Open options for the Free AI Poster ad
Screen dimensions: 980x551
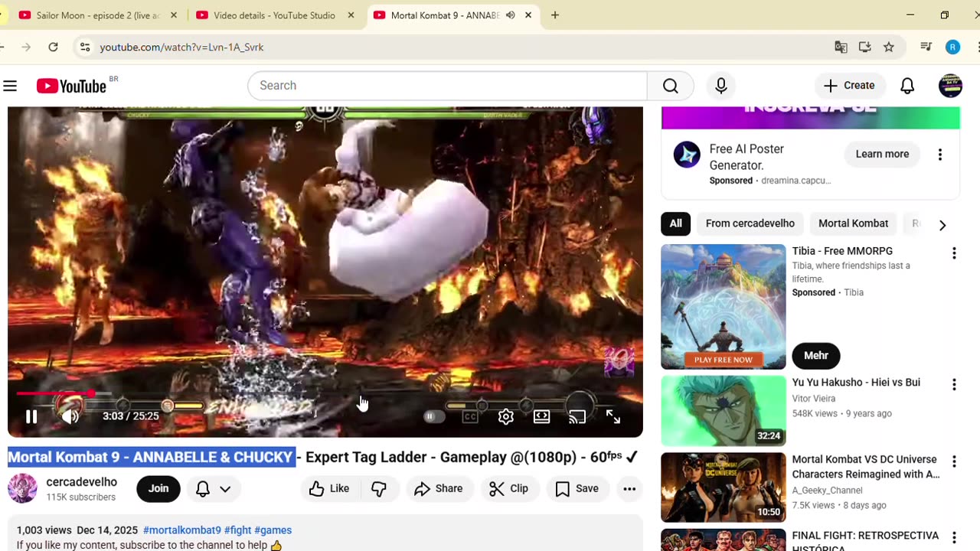(x=940, y=155)
